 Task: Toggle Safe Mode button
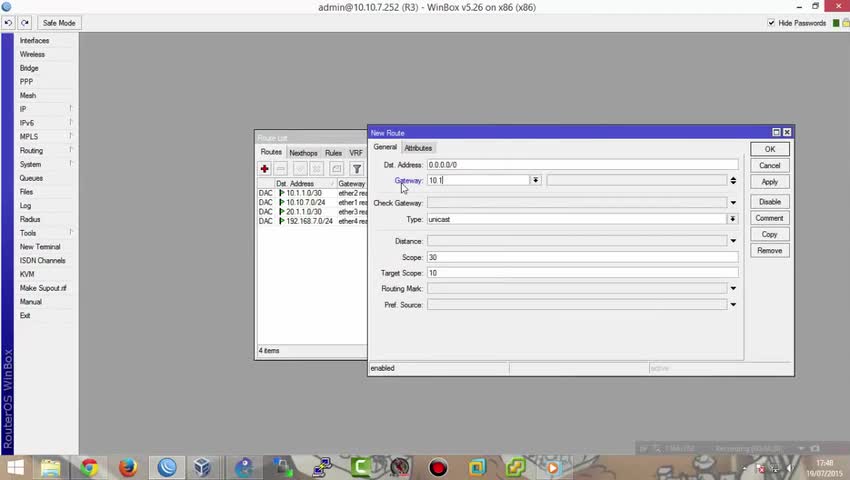pyautogui.click(x=59, y=23)
